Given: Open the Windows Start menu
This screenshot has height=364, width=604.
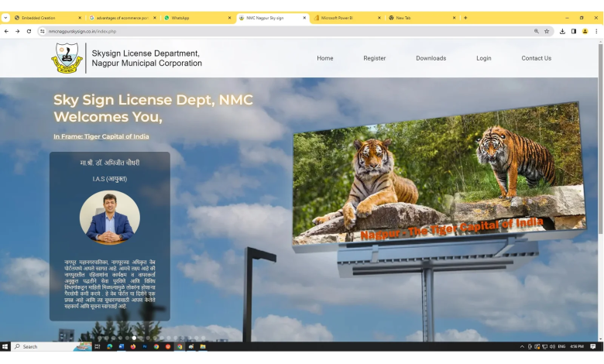Looking at the screenshot, I should coord(5,346).
